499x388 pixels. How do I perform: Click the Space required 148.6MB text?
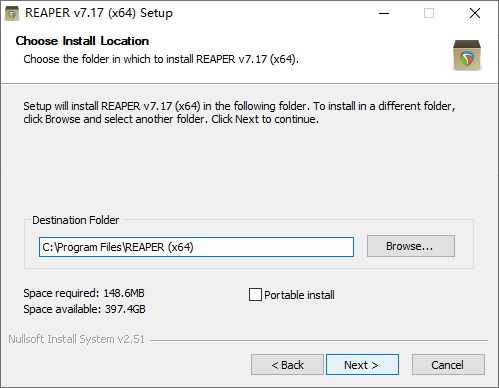coord(84,293)
